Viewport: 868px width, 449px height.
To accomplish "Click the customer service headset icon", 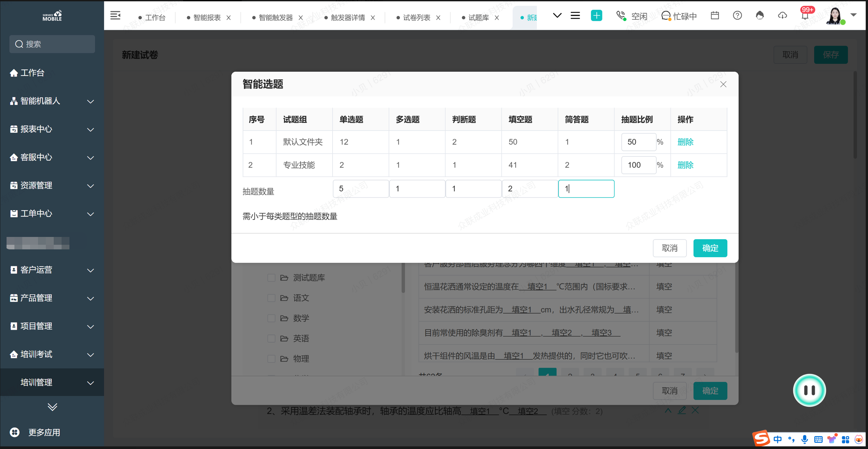I will point(760,15).
